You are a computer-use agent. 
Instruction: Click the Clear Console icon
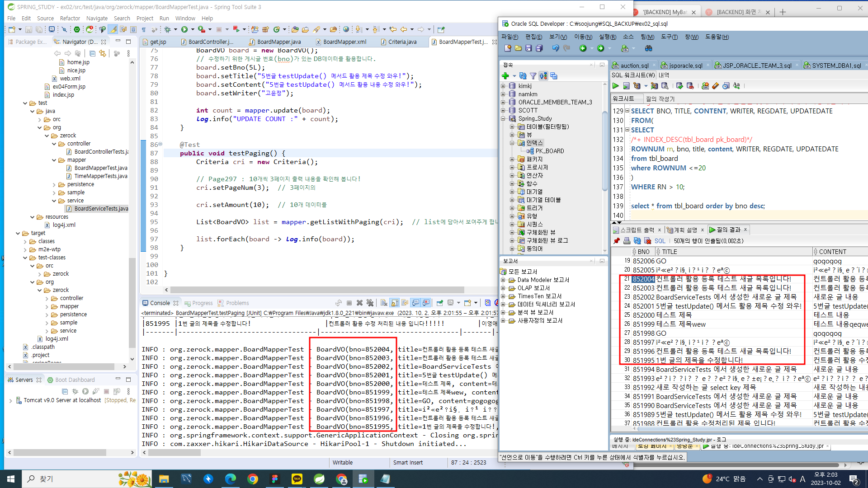[384, 303]
